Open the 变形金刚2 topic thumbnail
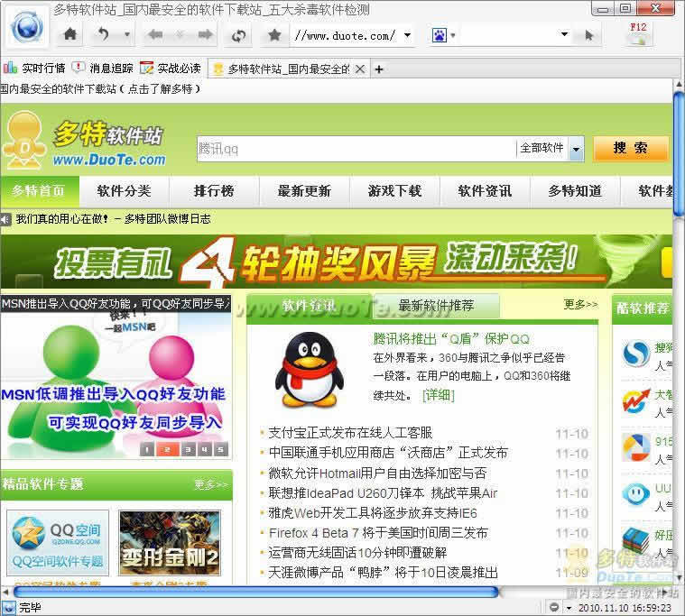685x616 pixels. (x=170, y=543)
